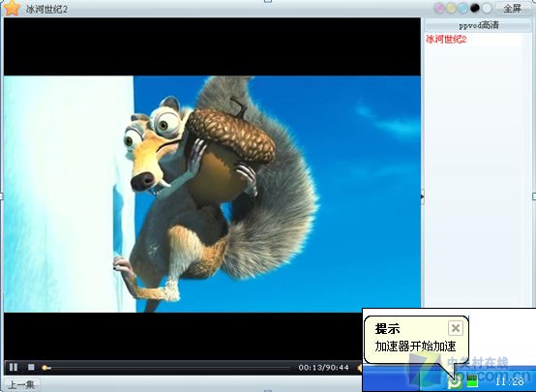Select the black skin color dot

(x=475, y=8)
